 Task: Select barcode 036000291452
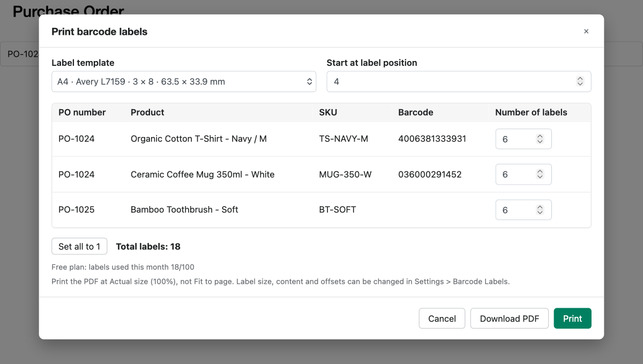[x=430, y=174]
